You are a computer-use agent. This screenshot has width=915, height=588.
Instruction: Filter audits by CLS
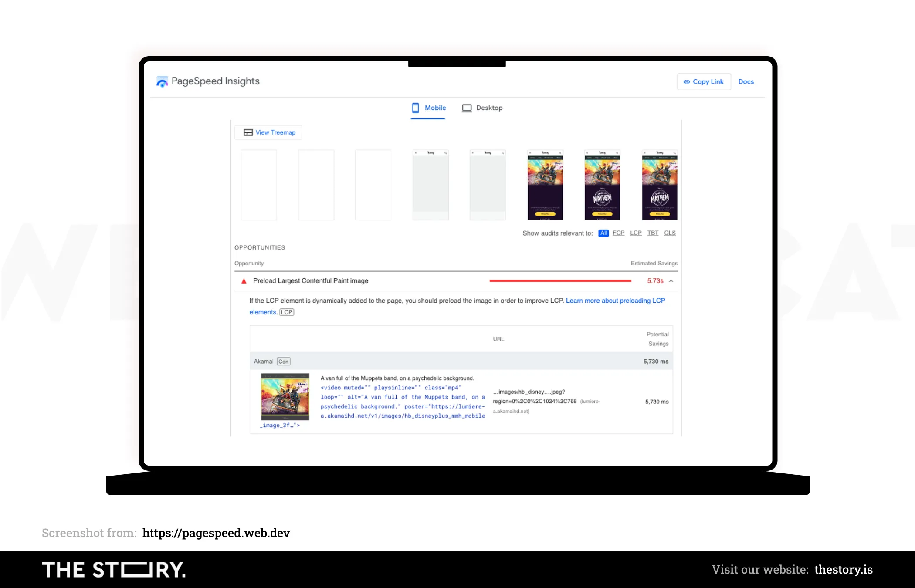point(670,233)
